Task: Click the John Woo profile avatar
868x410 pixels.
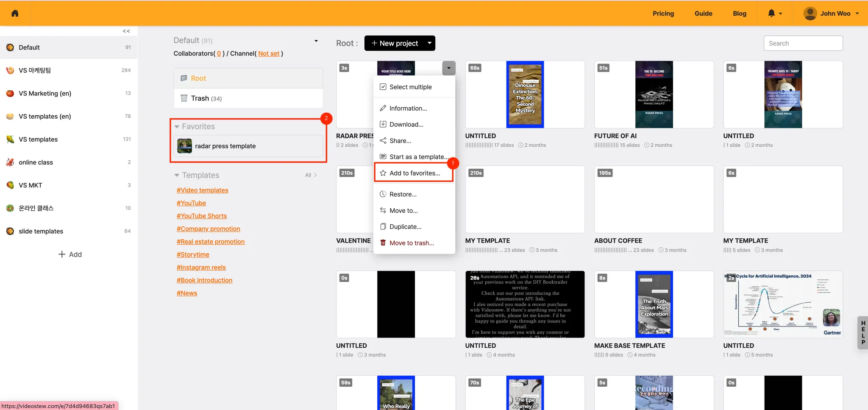Action: pyautogui.click(x=810, y=14)
